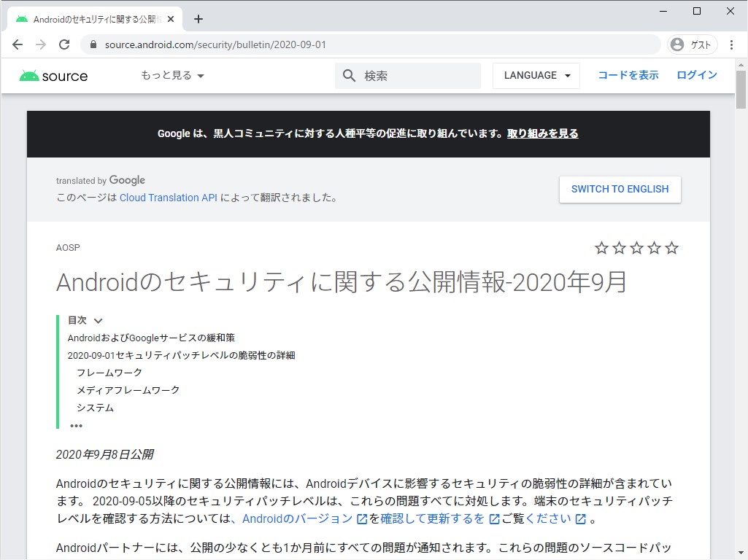This screenshot has width=748, height=560.
Task: Open a new tab with the plus icon
Action: click(x=198, y=19)
